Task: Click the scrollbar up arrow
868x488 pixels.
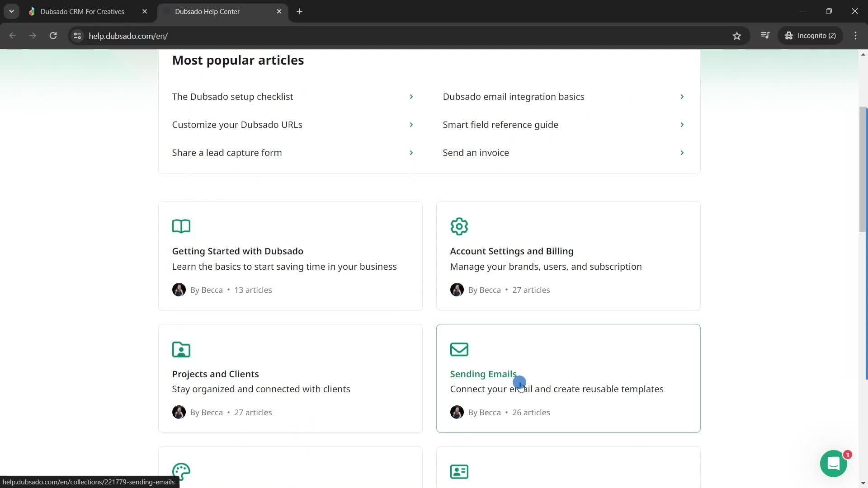Action: pyautogui.click(x=863, y=55)
